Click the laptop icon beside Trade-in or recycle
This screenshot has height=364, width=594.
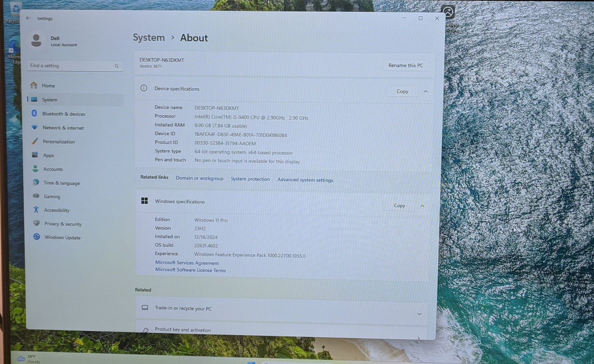145,307
